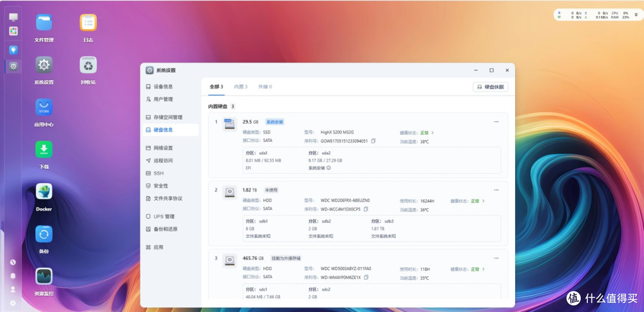644x312 pixels.
Task: Switch to the 全部 3 tab
Action: point(216,87)
